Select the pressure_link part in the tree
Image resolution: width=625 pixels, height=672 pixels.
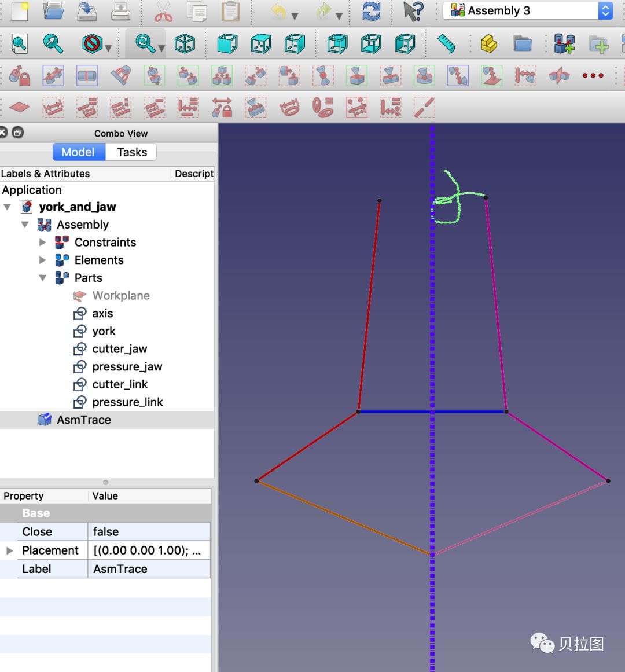127,402
